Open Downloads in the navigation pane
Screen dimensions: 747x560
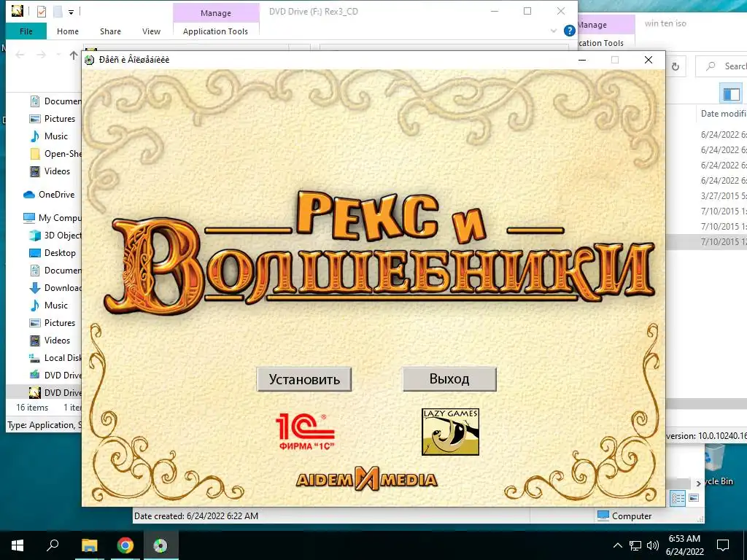pos(55,287)
